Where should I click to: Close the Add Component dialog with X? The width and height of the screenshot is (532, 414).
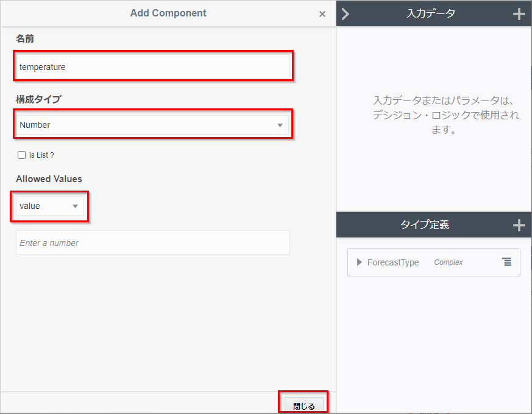(x=322, y=14)
